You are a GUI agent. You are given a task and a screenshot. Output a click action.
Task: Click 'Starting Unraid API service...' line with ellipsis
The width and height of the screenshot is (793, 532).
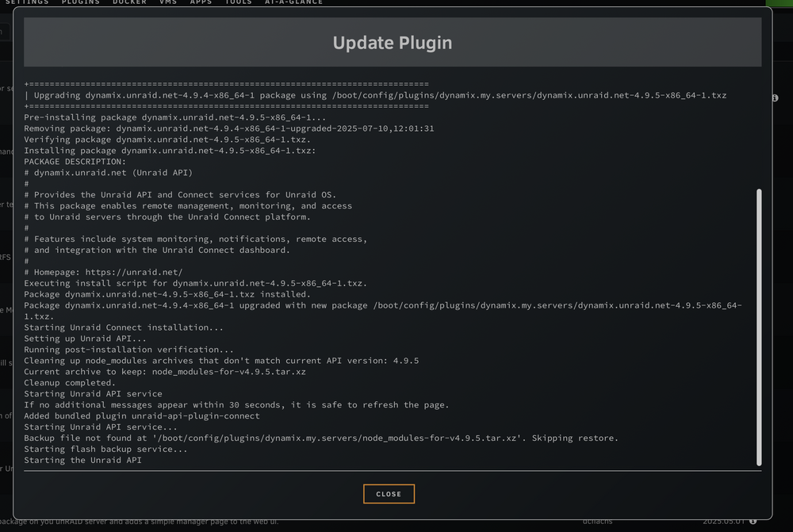101,427
